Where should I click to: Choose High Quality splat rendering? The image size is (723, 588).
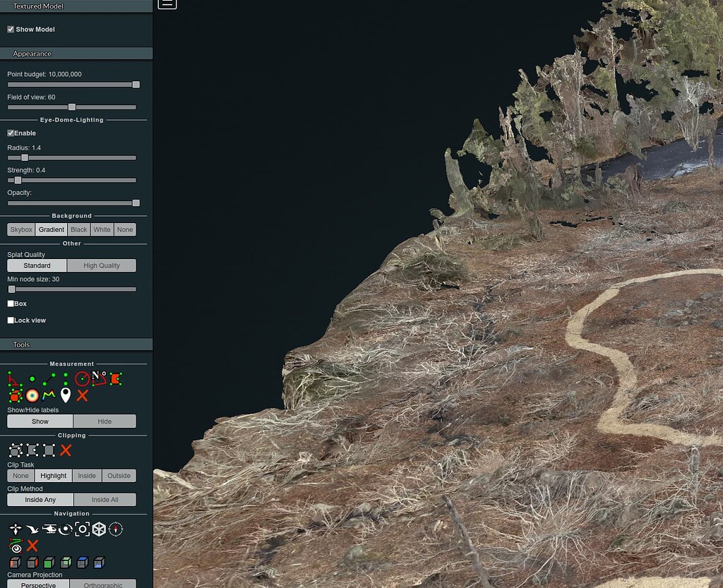coord(102,266)
